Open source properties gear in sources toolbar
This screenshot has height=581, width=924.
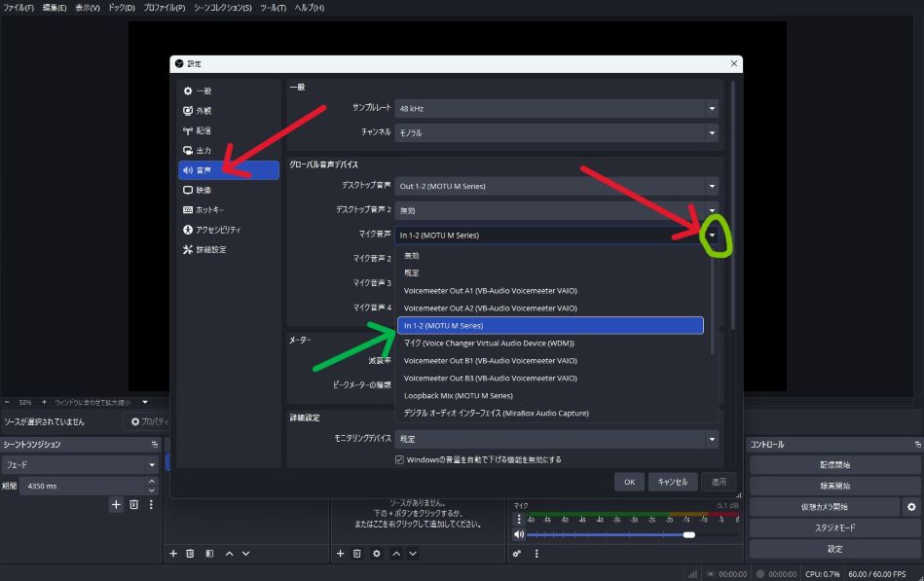point(376,553)
